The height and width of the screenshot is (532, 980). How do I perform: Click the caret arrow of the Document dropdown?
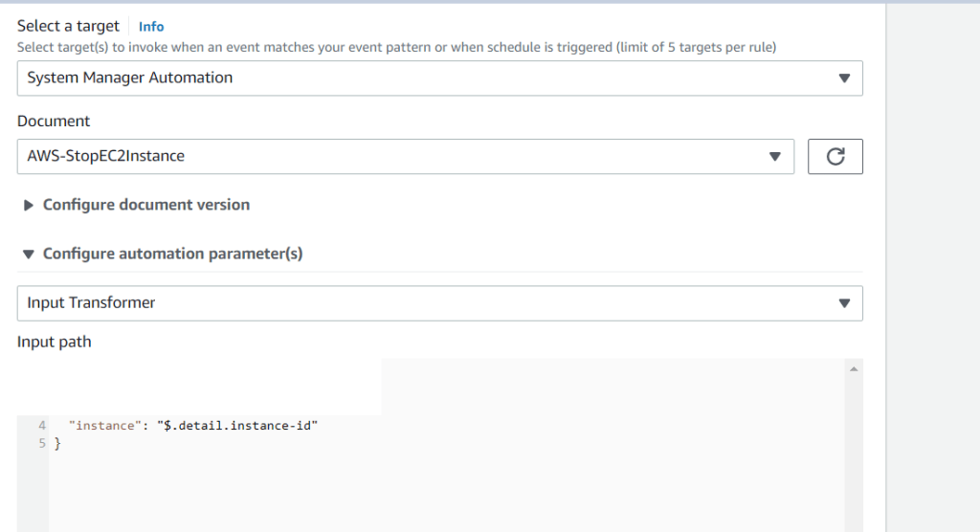pos(775,157)
